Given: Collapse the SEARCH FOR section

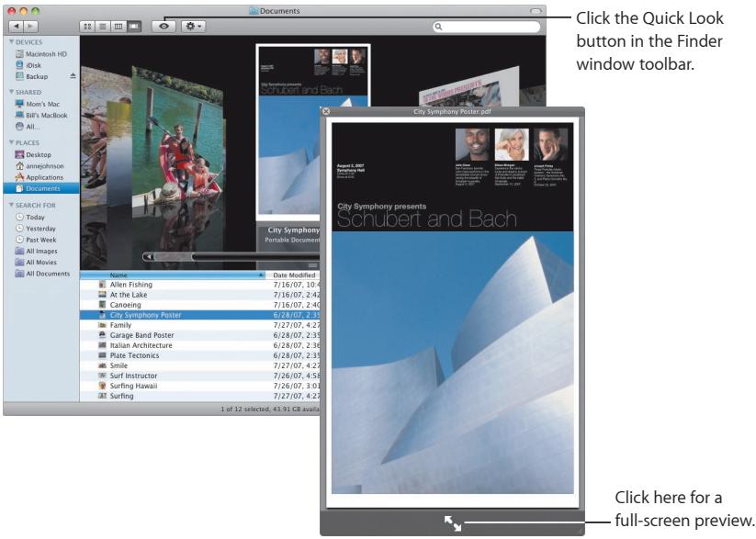Looking at the screenshot, I should click(x=11, y=205).
